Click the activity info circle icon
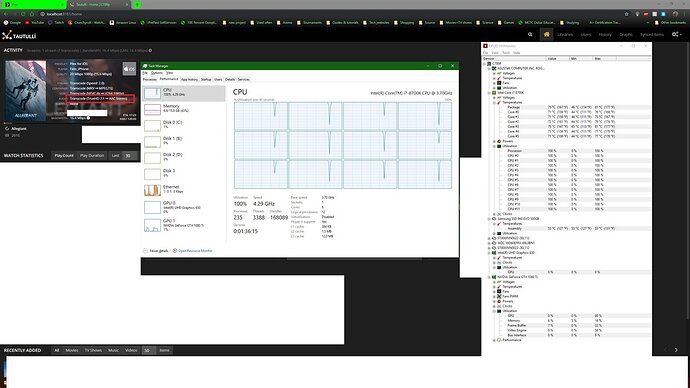This screenshot has height=388, width=690. click(150, 51)
